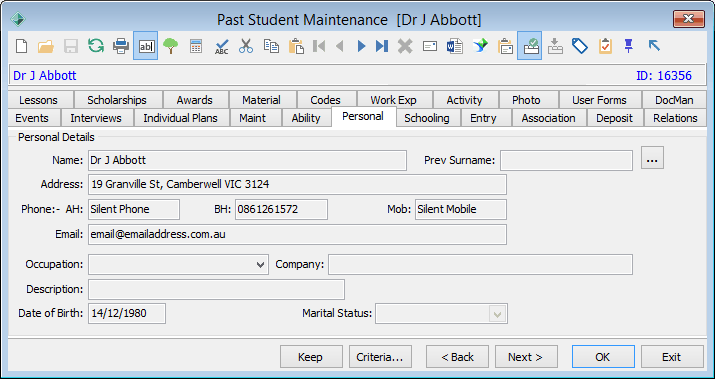
Task: Click the Exit button
Action: point(672,357)
